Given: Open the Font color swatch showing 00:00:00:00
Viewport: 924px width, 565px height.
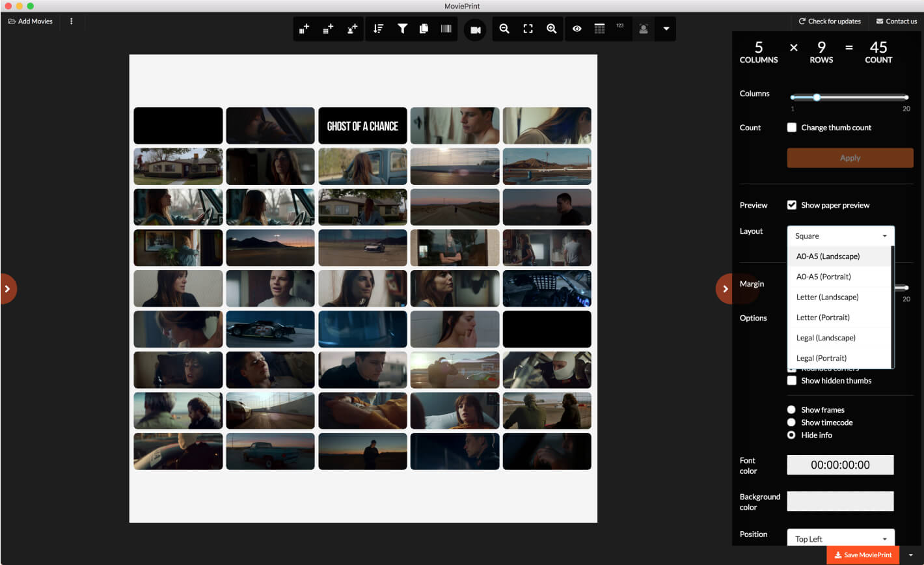Looking at the screenshot, I should [x=840, y=465].
